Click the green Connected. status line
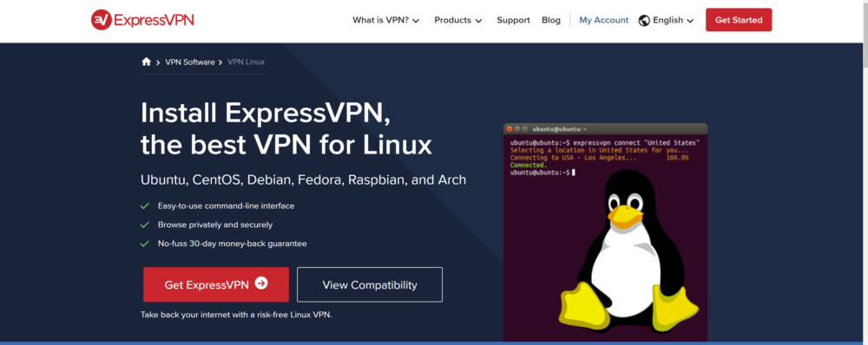This screenshot has width=868, height=345. (x=528, y=166)
